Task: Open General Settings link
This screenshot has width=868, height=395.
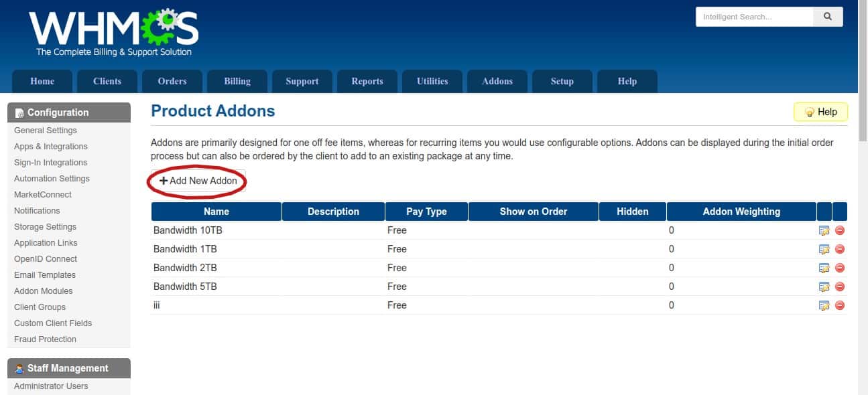Action: point(46,131)
